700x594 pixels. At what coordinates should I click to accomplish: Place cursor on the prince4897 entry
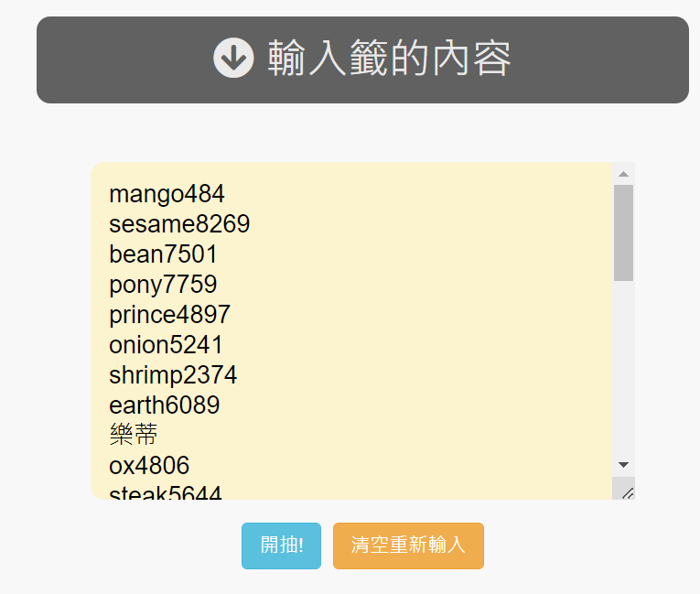coord(169,315)
